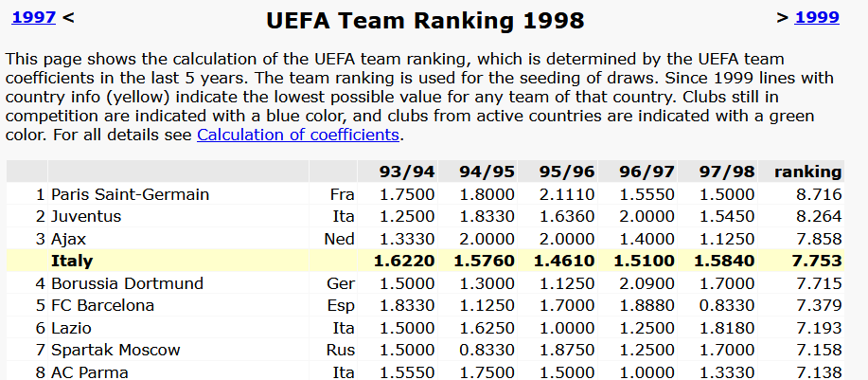Viewport: 868px width, 380px height.
Task: Click FC Barcelona team entry
Action: [102, 306]
